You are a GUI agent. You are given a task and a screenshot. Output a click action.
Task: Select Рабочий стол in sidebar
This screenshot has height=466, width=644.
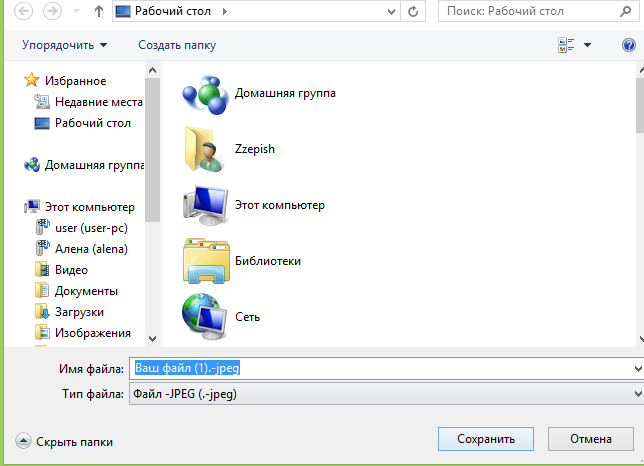(x=93, y=123)
